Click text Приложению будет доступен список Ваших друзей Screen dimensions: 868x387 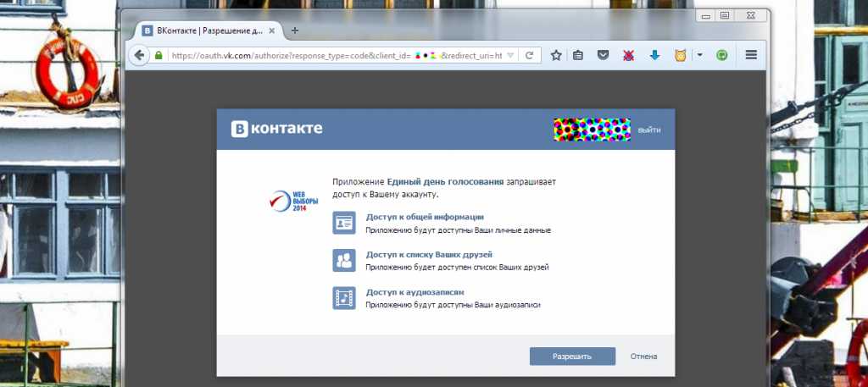[457, 268]
